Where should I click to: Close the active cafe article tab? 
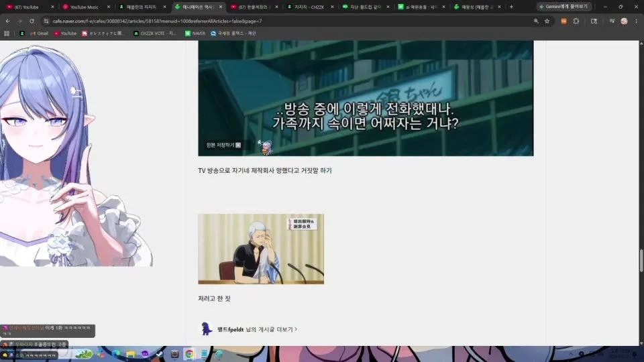pos(221,7)
